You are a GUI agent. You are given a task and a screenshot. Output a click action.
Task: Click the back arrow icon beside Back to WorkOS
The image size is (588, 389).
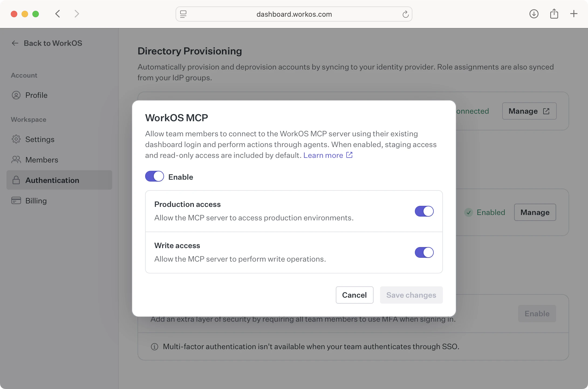click(x=15, y=43)
